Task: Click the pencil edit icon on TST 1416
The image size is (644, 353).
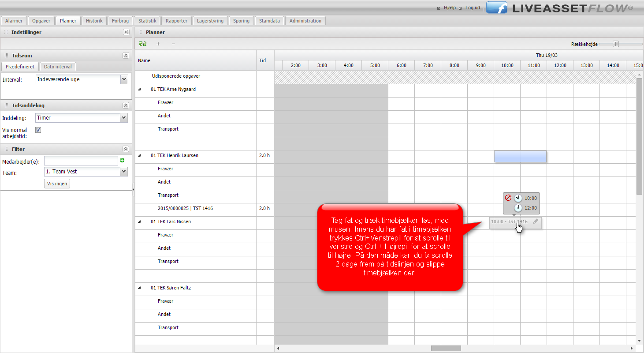Action: [x=536, y=222]
